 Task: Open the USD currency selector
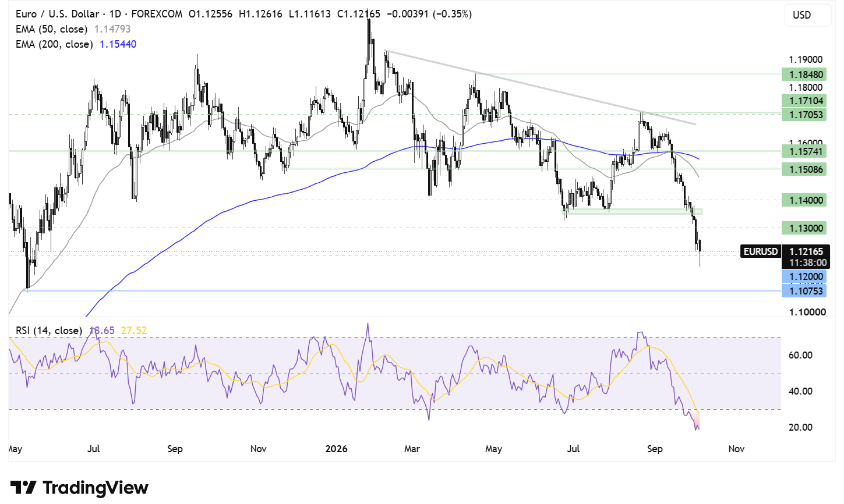click(x=807, y=15)
